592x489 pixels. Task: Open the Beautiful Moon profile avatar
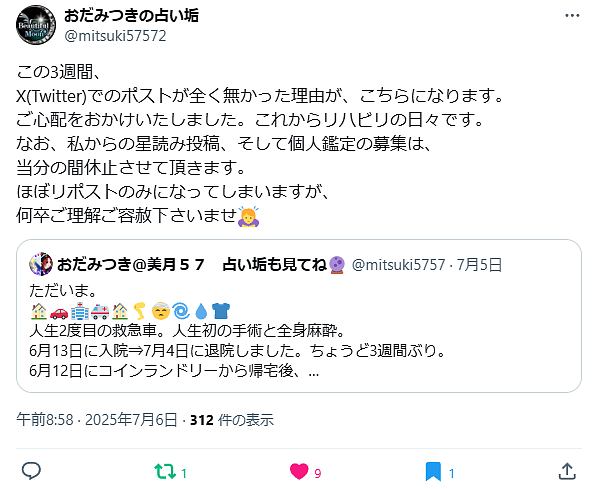pos(36,25)
